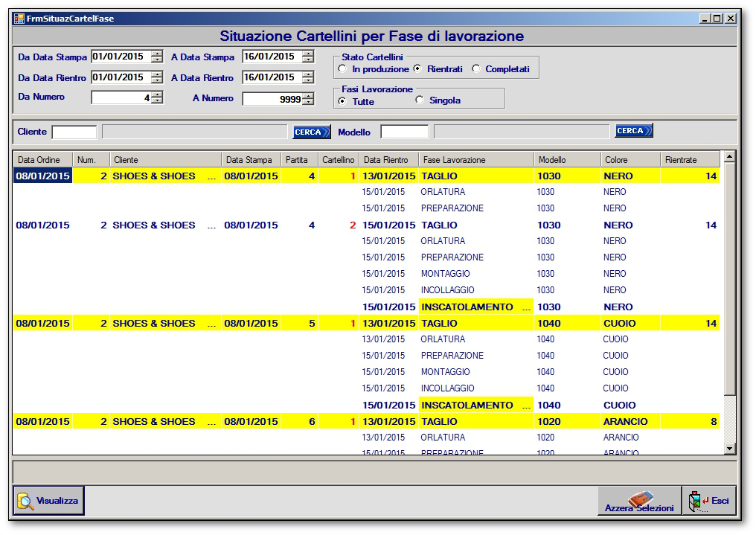Screen dimensions: 756x535
Task: Click the Data Rientro column header
Action: [x=388, y=159]
